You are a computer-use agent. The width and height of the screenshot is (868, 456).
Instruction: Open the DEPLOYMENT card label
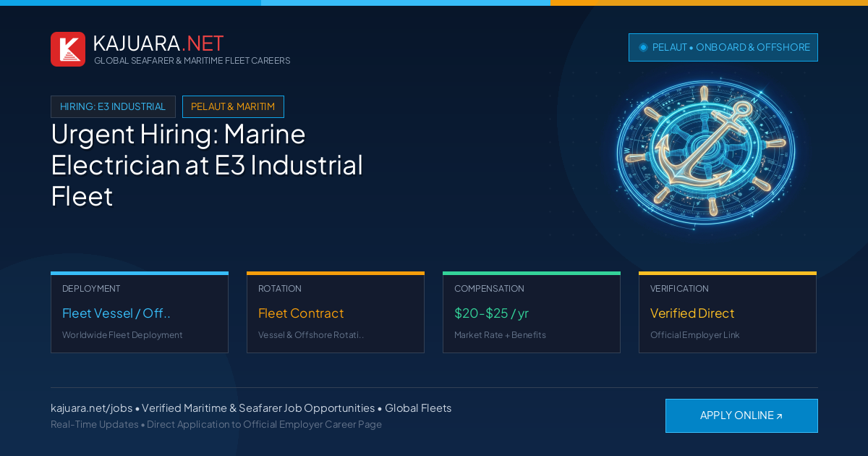(91, 288)
